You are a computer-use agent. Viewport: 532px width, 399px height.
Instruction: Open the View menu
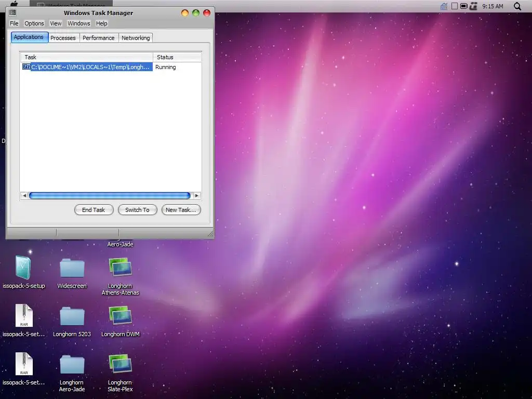pyautogui.click(x=56, y=23)
